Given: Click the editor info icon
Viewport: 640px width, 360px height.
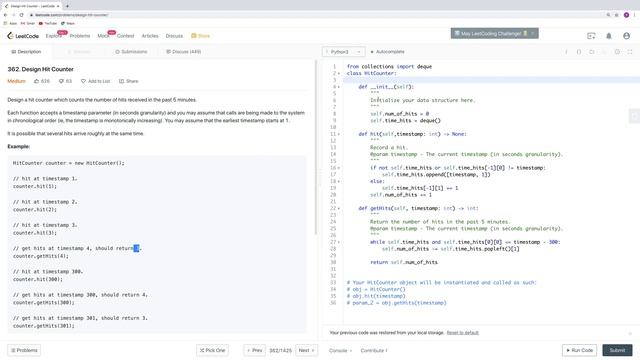Looking at the screenshot, I should (x=566, y=52).
